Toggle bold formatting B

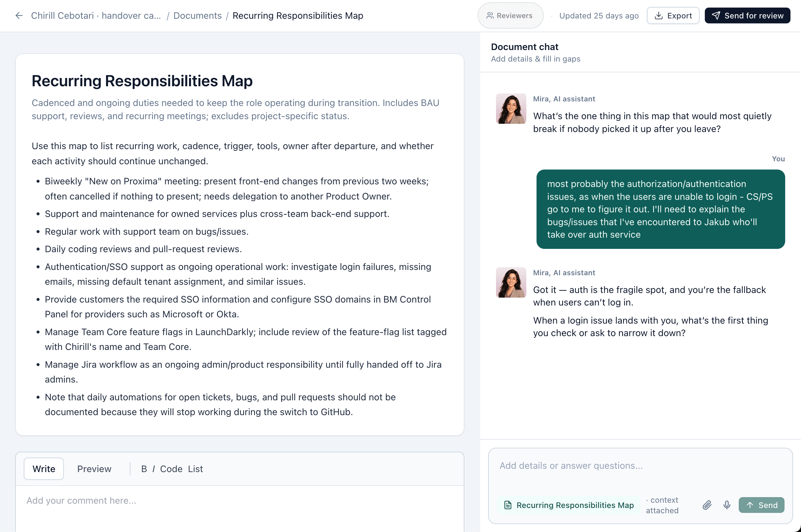point(144,468)
